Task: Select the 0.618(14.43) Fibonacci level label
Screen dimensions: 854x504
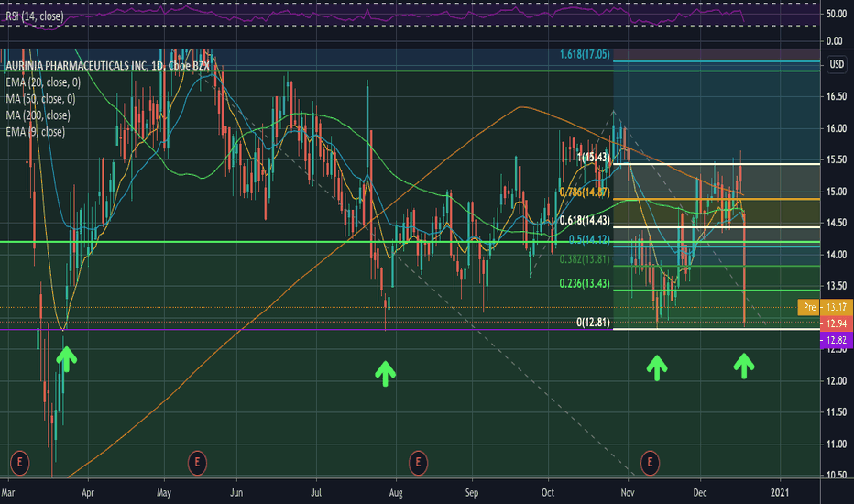Action: [585, 221]
